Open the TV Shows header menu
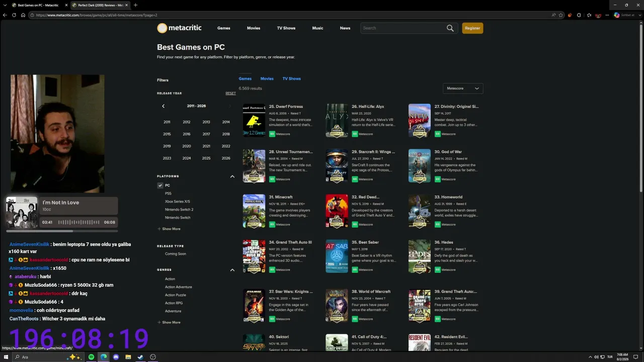The image size is (644, 362). click(286, 28)
